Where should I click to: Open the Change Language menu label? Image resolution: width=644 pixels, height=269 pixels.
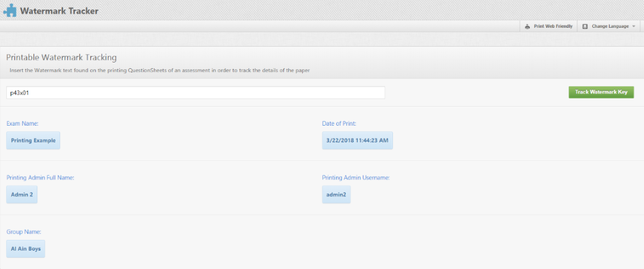tap(609, 27)
